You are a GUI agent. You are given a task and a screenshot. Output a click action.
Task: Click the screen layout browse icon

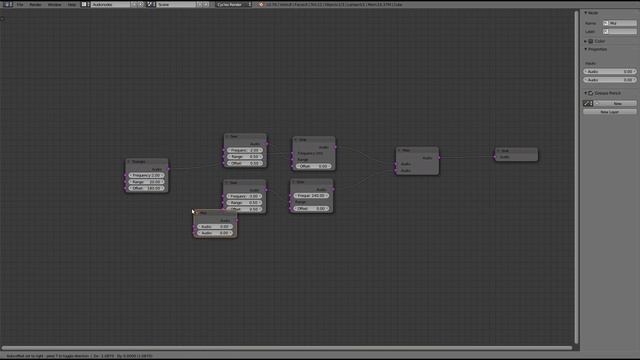click(85, 4)
